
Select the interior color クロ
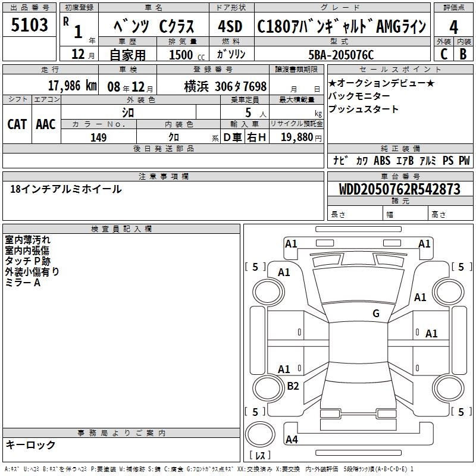(174, 137)
